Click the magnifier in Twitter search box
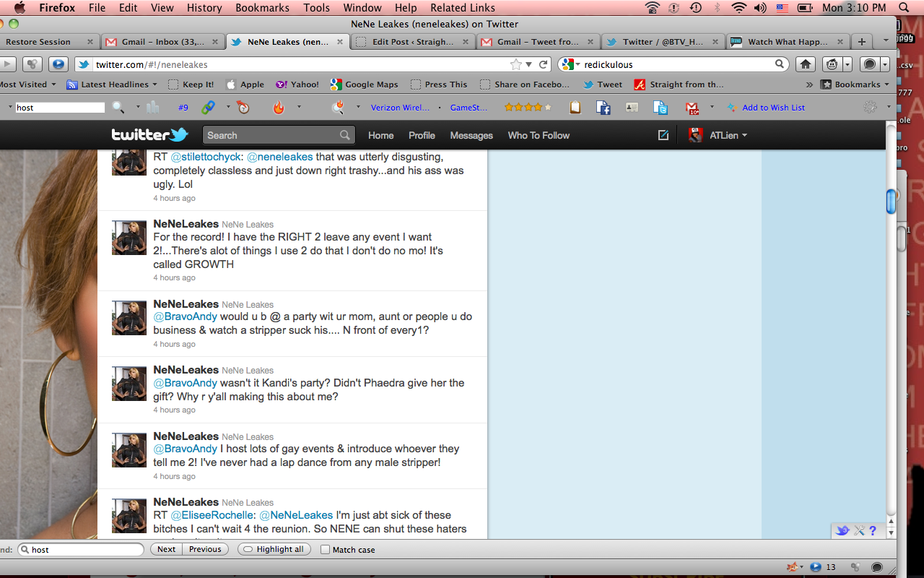 coord(346,135)
